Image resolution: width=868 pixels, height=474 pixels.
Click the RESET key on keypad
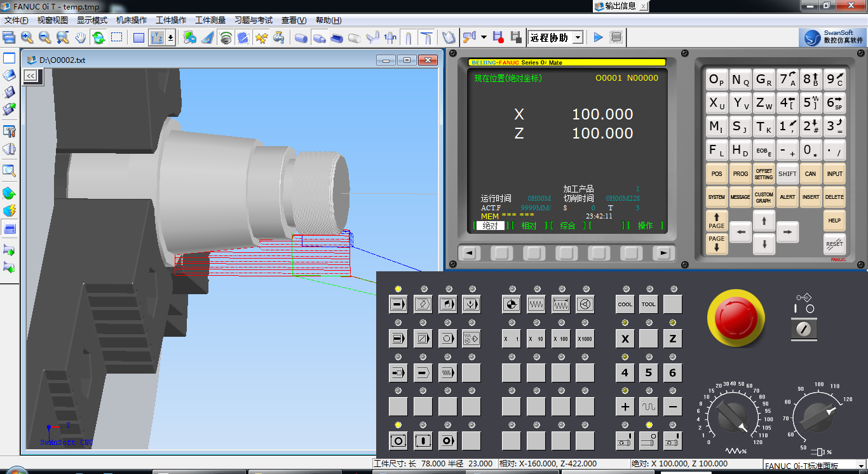tap(834, 243)
